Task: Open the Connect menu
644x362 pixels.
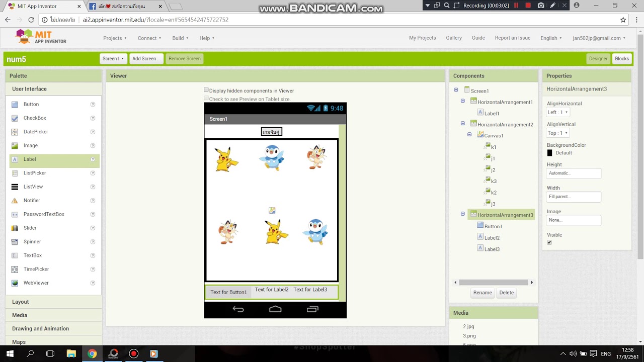Action: tap(149, 38)
